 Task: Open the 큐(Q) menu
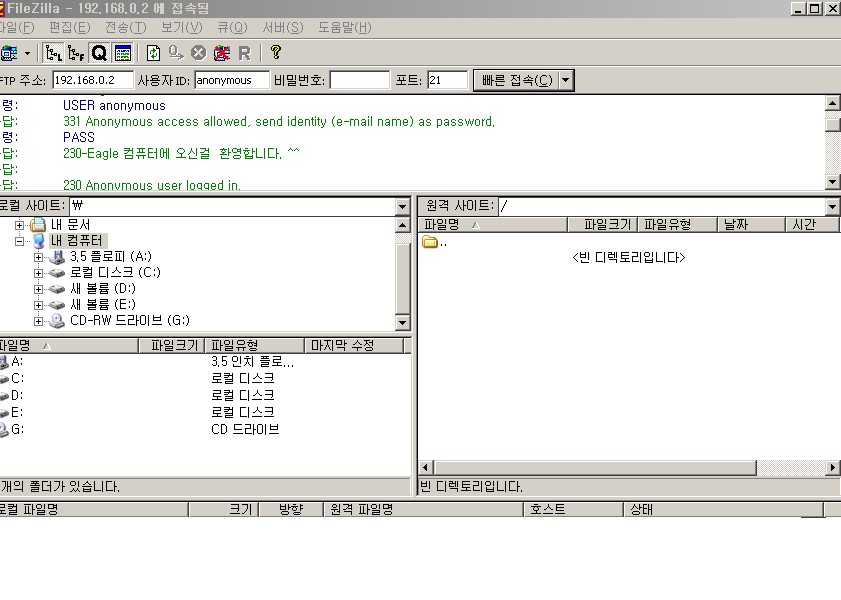[232, 27]
